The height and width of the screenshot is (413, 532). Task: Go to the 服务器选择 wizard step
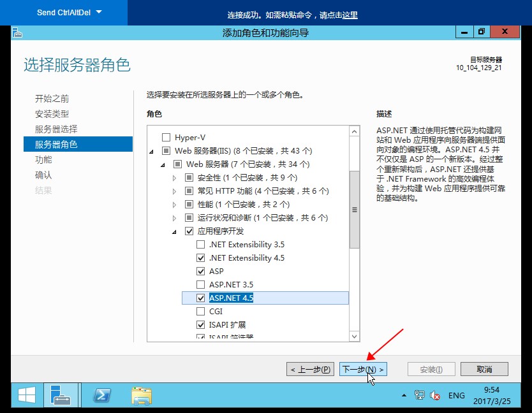(56, 129)
